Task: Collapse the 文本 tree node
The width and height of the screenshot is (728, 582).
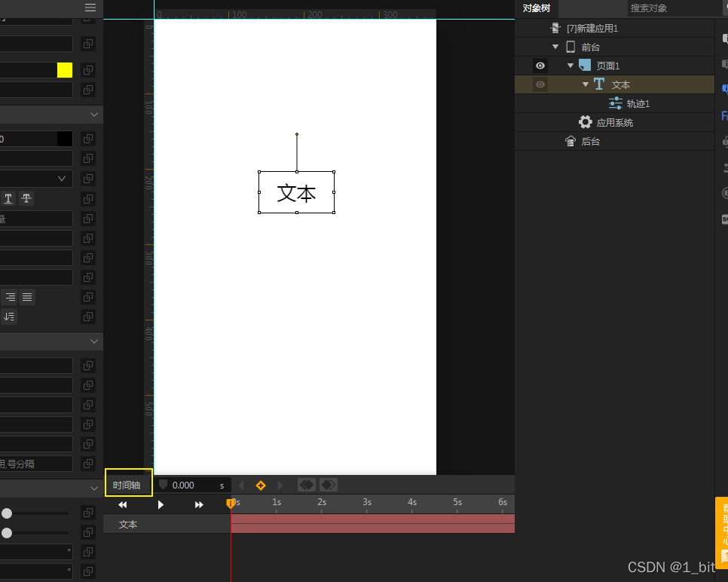Action: (586, 84)
